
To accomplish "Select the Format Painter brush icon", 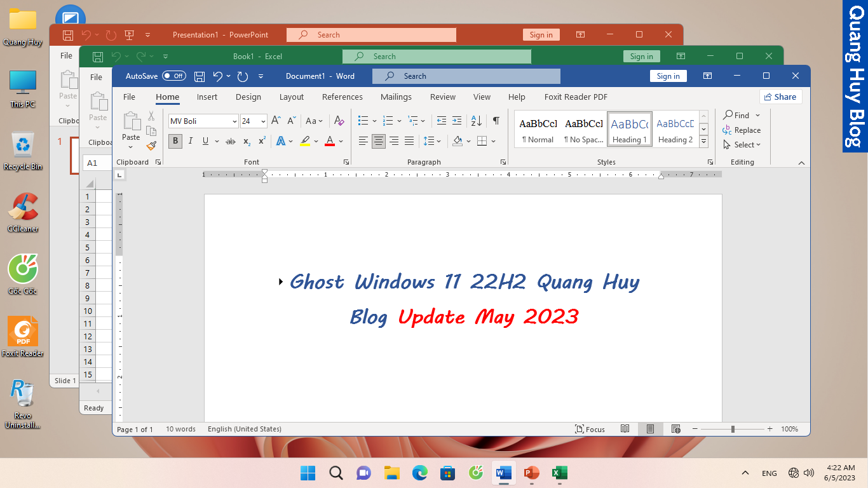I will (x=151, y=146).
